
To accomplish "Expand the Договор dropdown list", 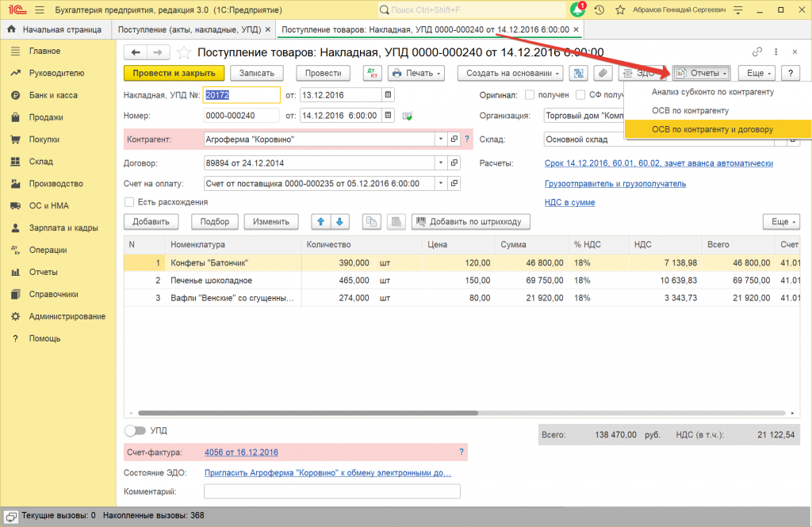I will click(441, 162).
